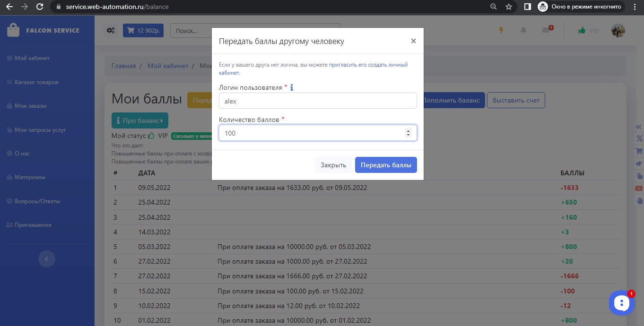644x326 pixels.
Task: Click the percent icon in right side panel
Action: (639, 138)
